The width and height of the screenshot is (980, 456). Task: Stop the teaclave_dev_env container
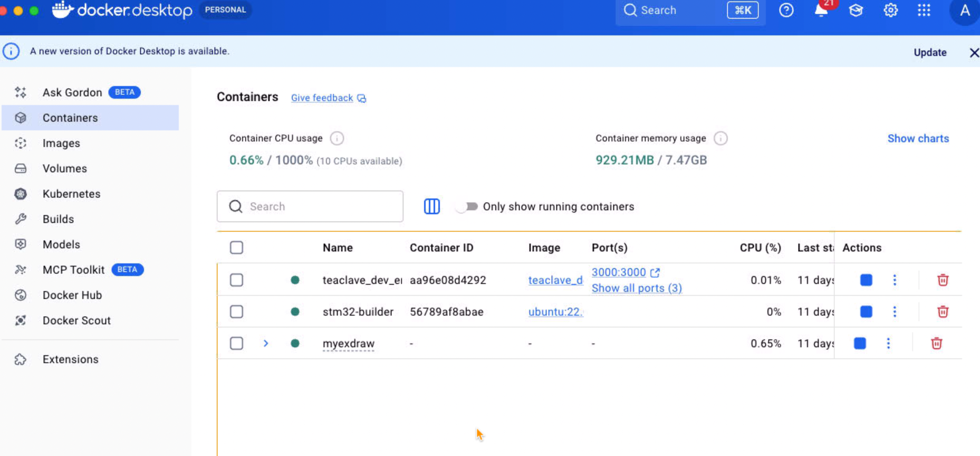coord(866,280)
